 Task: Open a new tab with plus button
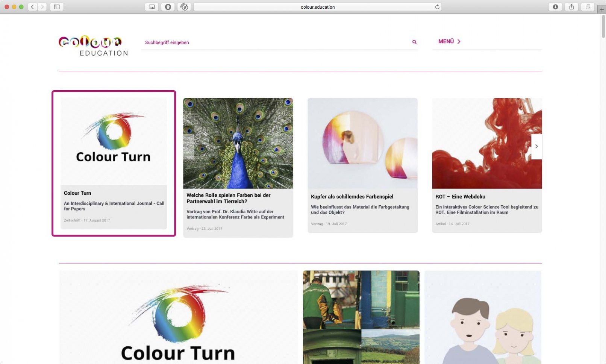click(601, 9)
